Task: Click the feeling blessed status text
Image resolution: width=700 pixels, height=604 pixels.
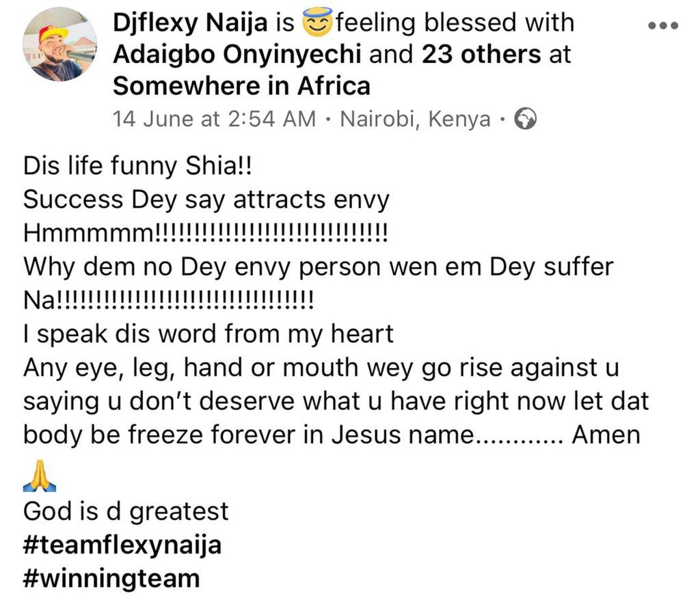Action: point(455,23)
